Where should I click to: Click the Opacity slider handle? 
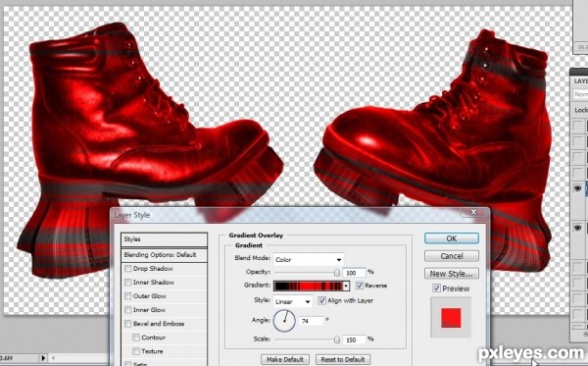point(337,273)
